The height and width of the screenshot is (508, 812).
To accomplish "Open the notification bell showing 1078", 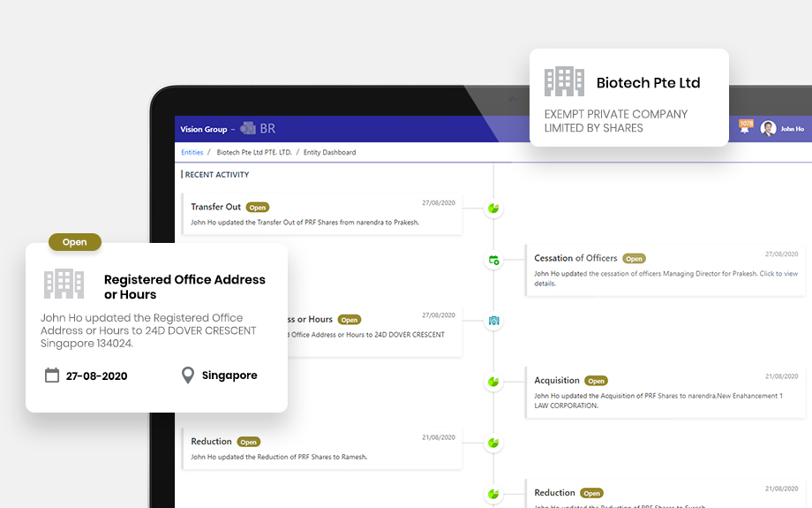I will 746,126.
